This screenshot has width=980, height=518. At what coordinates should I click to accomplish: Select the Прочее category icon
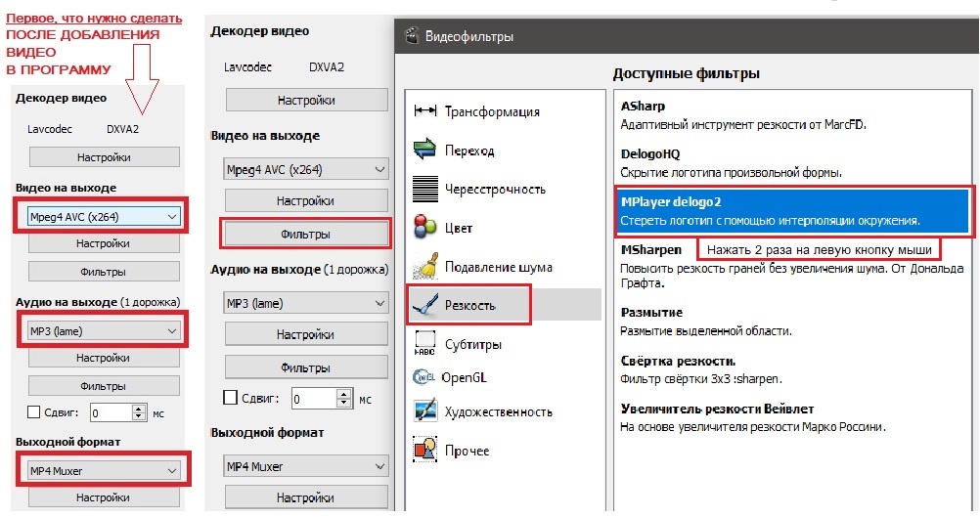coord(425,450)
